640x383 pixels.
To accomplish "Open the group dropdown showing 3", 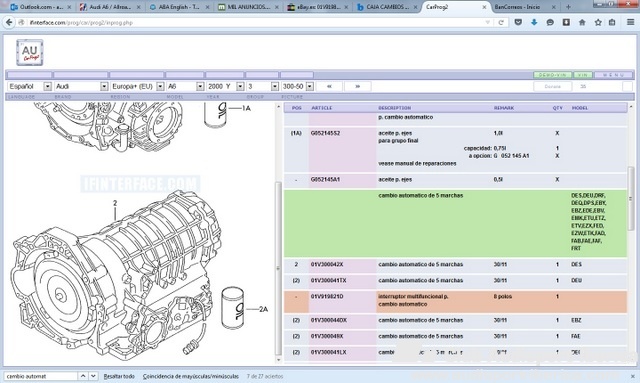I will click(x=275, y=87).
